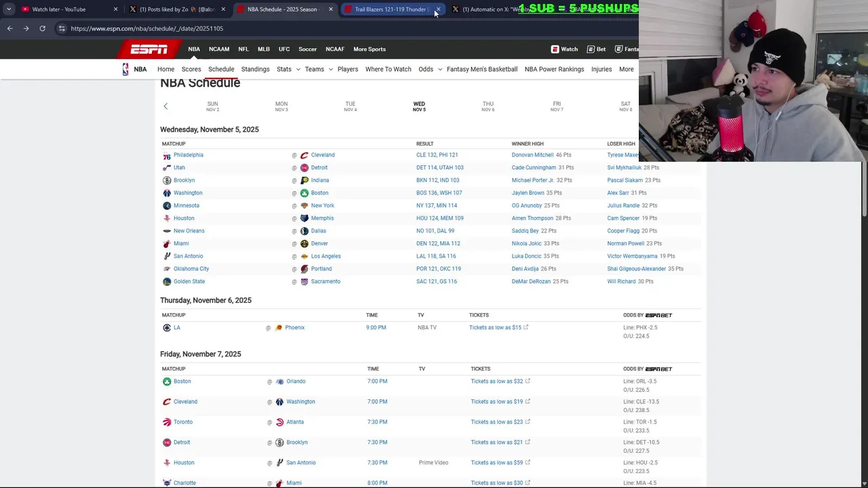This screenshot has width=868, height=488.
Task: Open Donovan Mitchell's player link
Action: 532,155
